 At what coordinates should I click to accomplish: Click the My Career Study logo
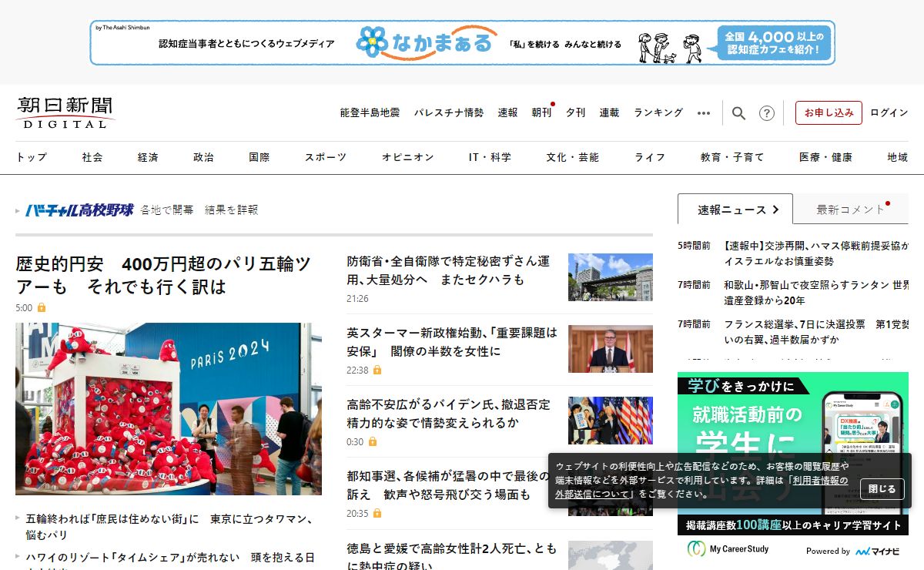point(728,549)
